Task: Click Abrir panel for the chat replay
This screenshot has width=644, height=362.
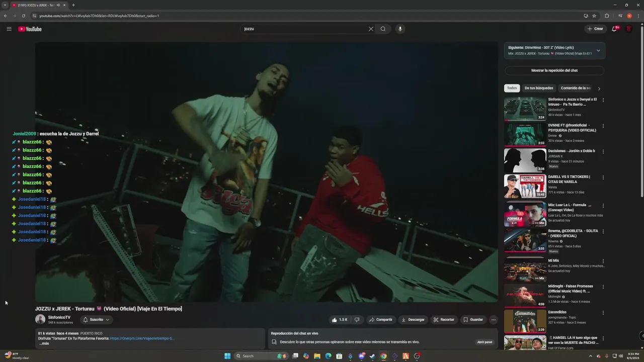Action: (485, 342)
